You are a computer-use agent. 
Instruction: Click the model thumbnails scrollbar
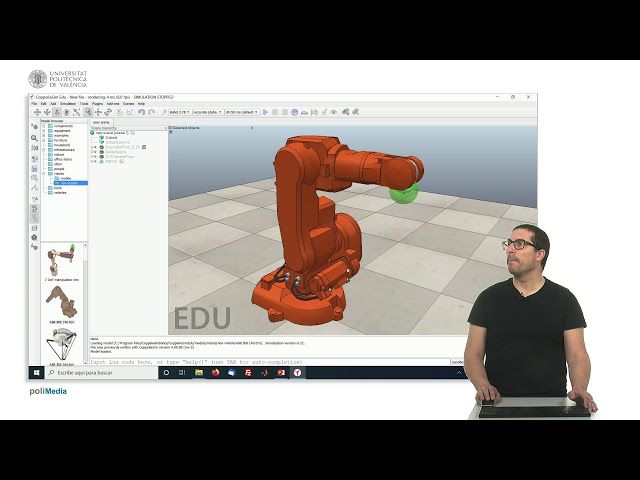(85, 303)
